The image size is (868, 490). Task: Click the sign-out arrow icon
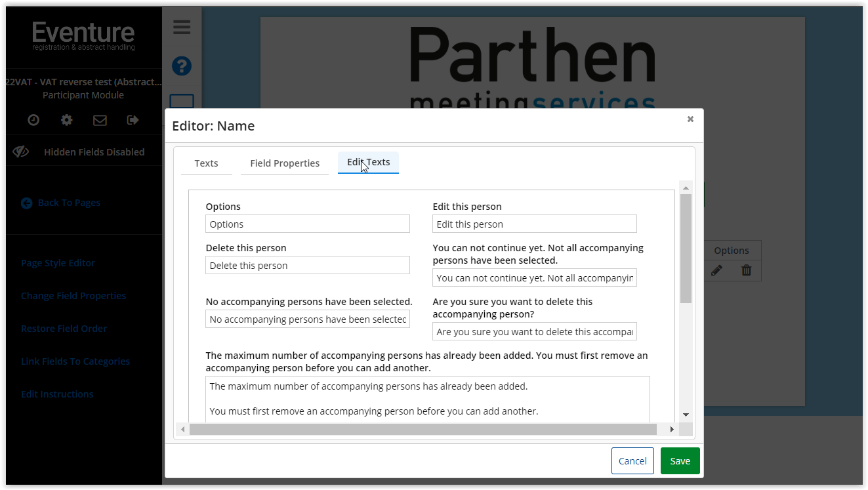[133, 120]
